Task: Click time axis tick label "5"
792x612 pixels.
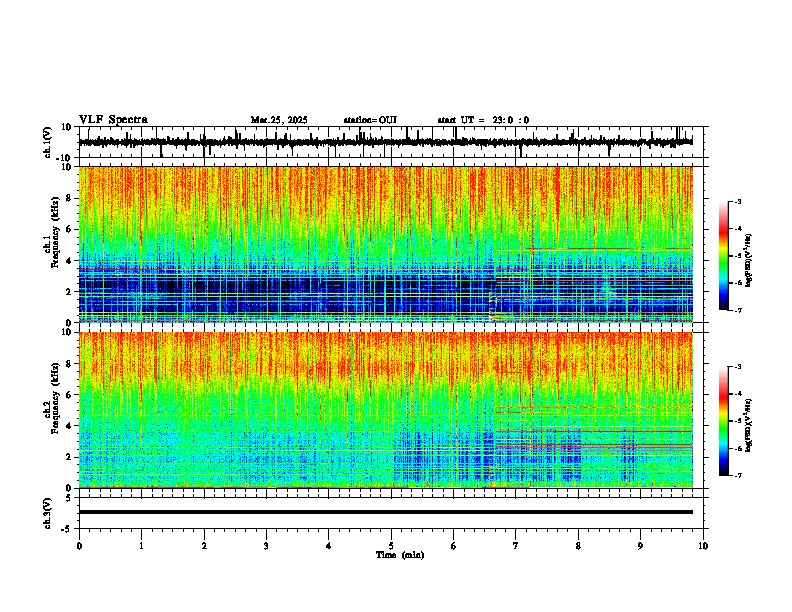Action: point(391,546)
